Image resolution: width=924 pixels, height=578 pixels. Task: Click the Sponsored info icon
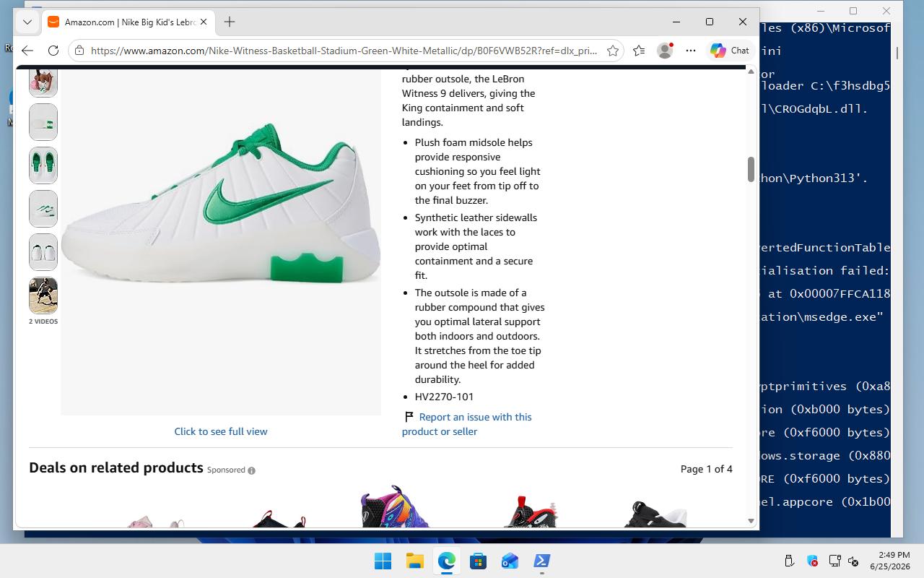tap(251, 470)
